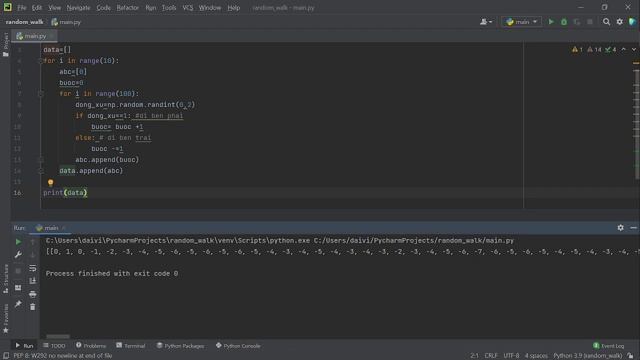Toggle scroll to end in console
This screenshot has height=360, width=640.
[33, 281]
